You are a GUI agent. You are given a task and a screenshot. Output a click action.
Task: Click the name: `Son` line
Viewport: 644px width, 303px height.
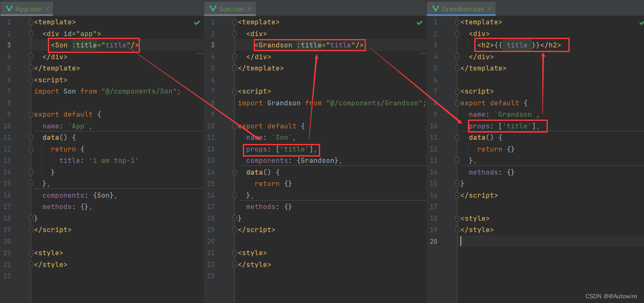[x=271, y=137]
